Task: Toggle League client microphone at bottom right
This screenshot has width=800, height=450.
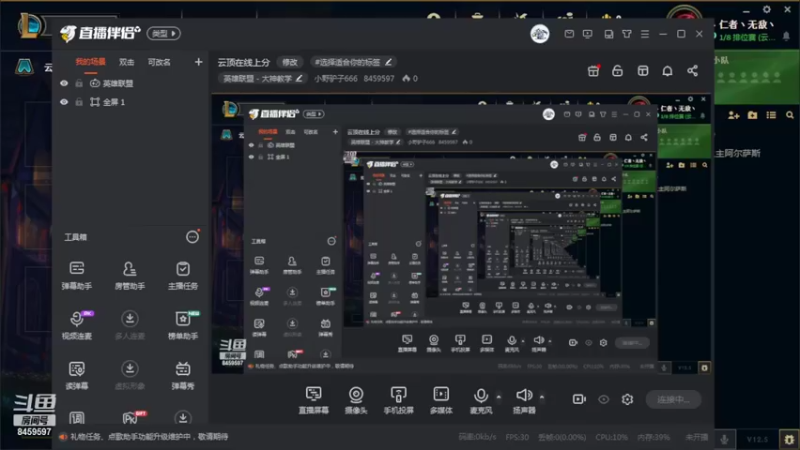Action: tap(724, 439)
